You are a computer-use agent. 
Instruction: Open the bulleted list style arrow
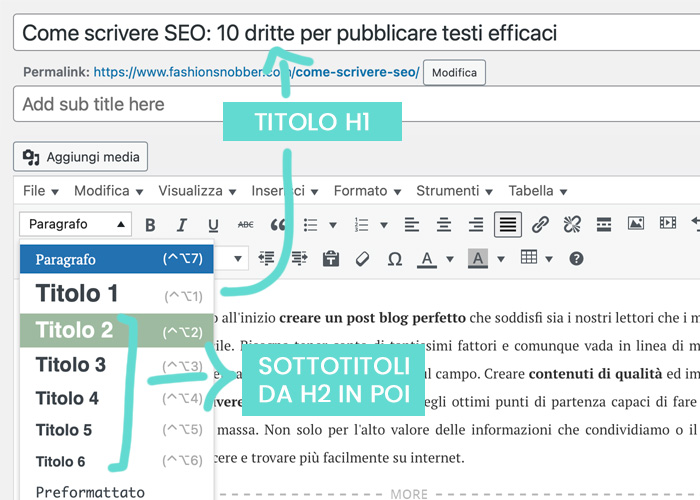click(x=333, y=225)
